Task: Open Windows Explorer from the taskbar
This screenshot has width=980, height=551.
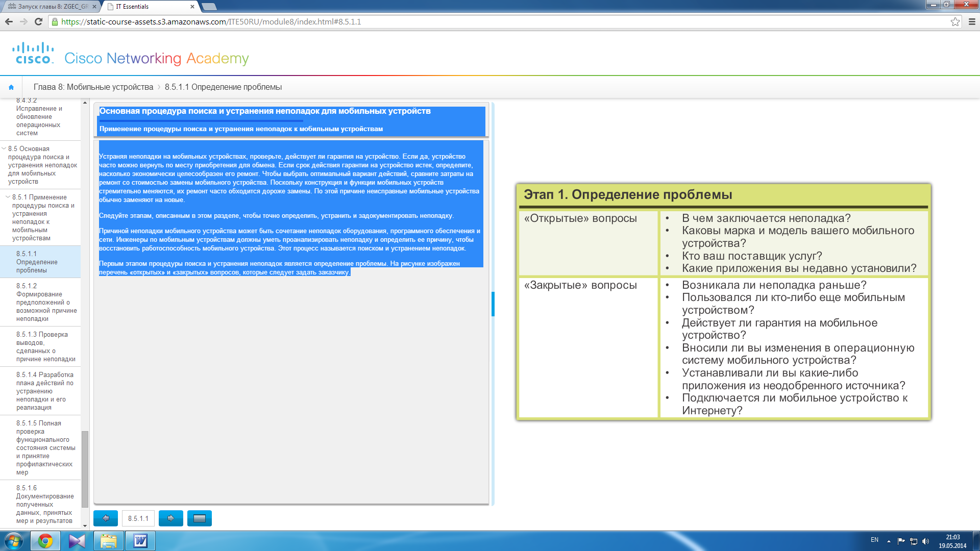Action: point(109,541)
